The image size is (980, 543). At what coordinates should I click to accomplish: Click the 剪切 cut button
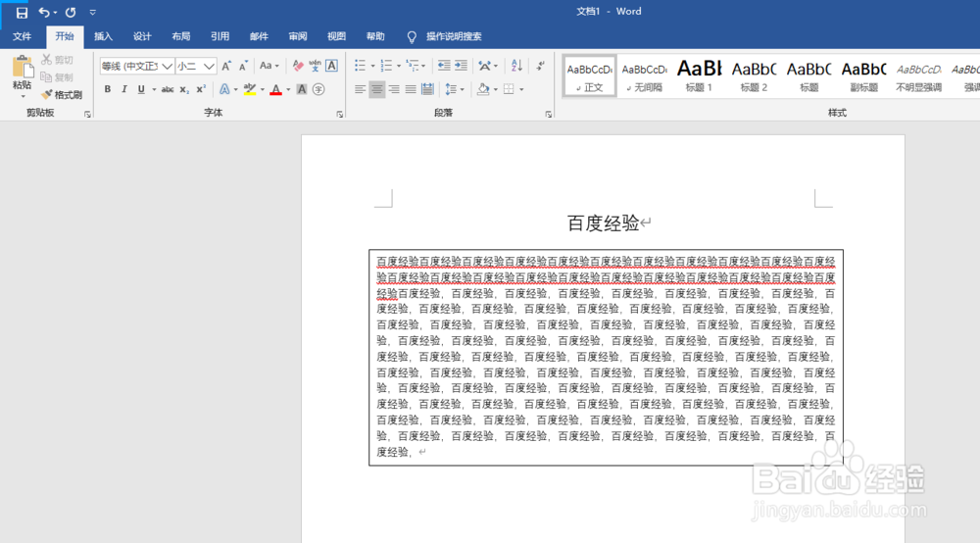click(x=58, y=60)
